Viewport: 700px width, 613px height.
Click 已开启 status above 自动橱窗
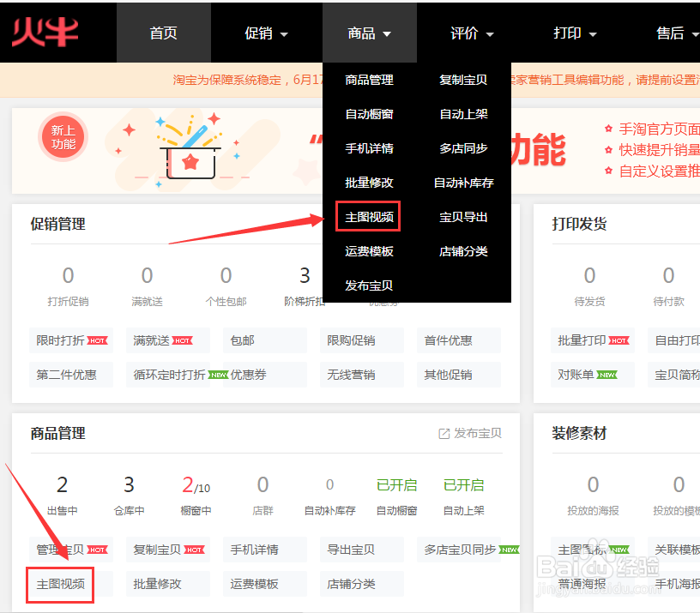(396, 485)
